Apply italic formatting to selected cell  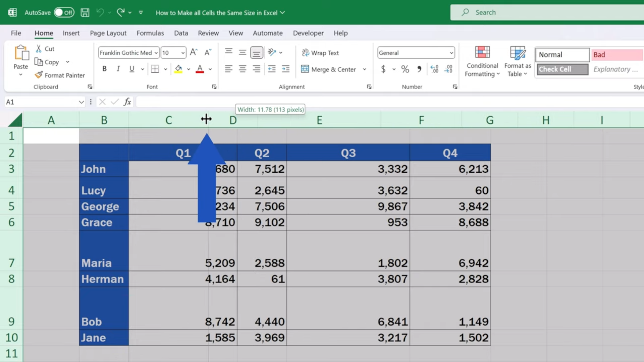(x=118, y=69)
